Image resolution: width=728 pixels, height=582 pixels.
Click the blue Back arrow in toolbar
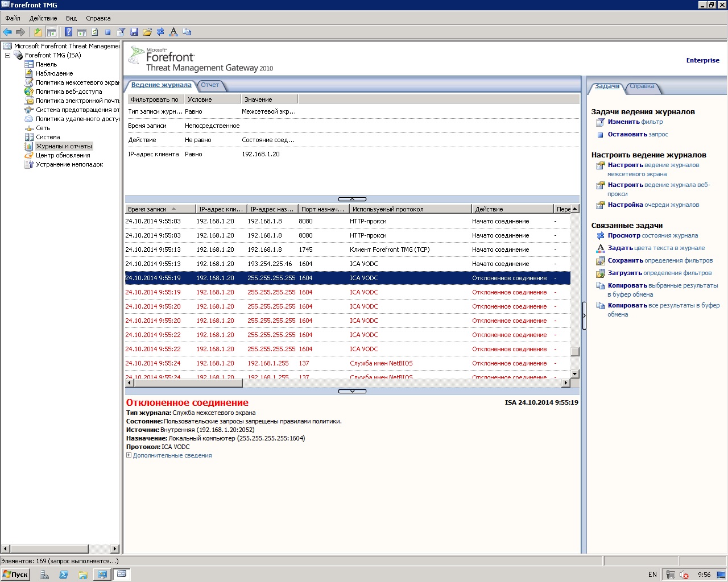pos(7,32)
